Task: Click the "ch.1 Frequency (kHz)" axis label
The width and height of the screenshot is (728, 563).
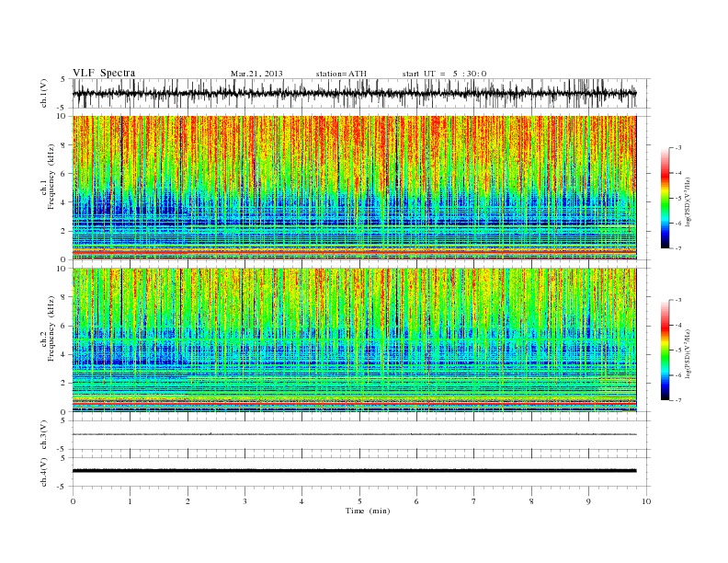Action: [48, 177]
